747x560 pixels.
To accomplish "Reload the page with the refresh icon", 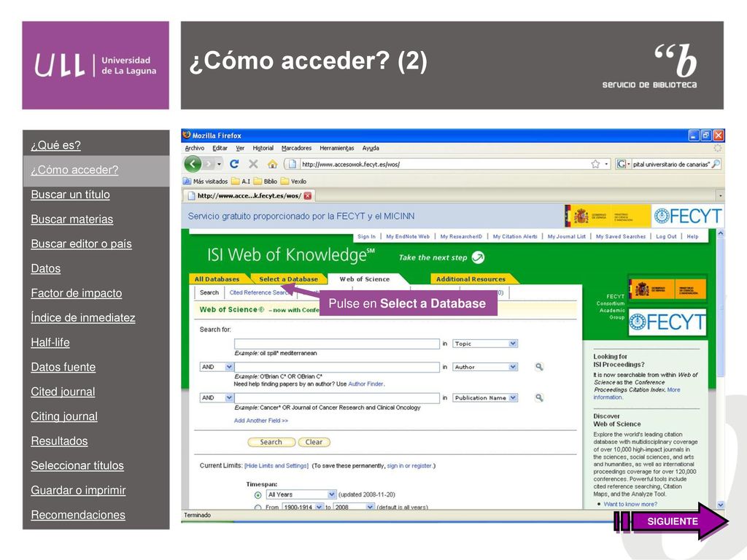I will click(234, 164).
